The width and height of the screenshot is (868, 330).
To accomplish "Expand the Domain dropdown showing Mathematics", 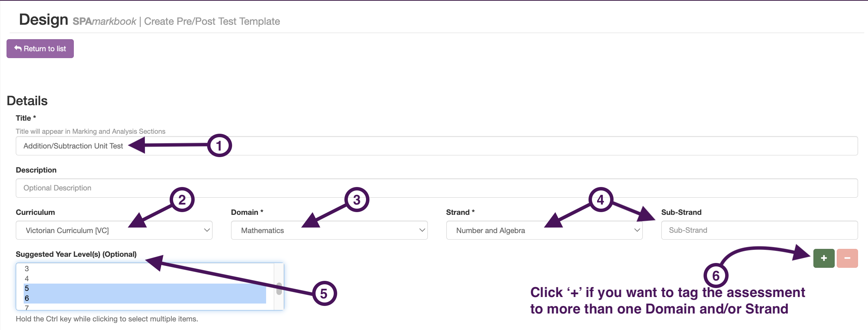I will point(329,230).
